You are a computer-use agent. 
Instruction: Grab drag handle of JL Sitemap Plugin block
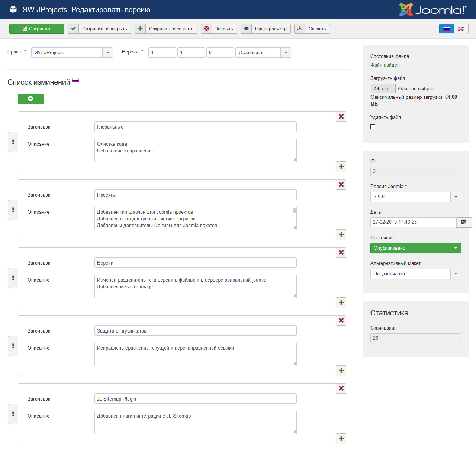13,414
